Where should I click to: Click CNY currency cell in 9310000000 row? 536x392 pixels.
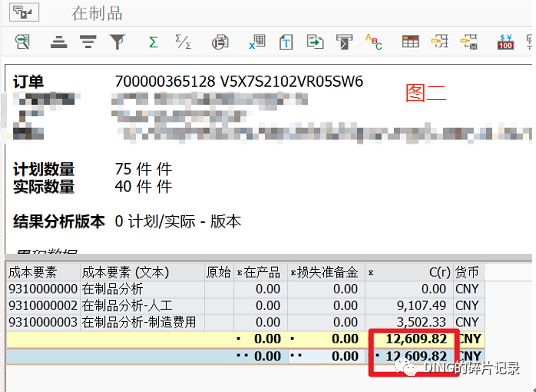coord(469,289)
